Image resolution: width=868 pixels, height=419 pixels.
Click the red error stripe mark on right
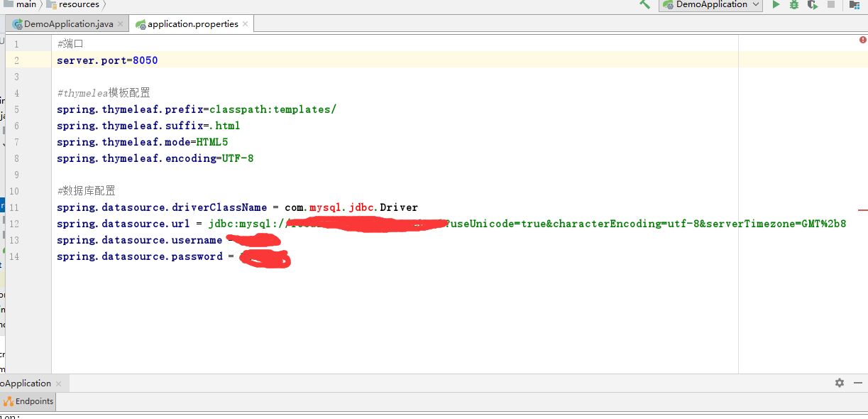coord(862,210)
